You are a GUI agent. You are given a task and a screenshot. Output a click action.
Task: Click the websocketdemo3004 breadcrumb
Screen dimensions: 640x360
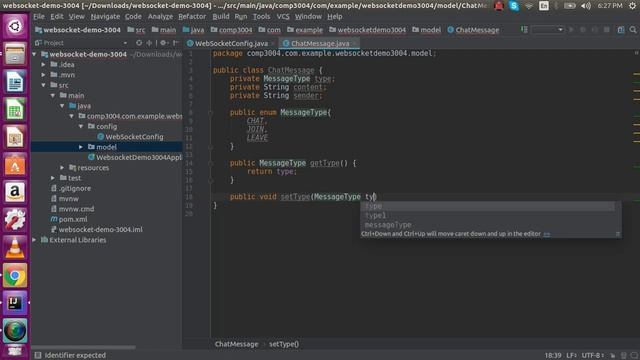tap(367, 30)
